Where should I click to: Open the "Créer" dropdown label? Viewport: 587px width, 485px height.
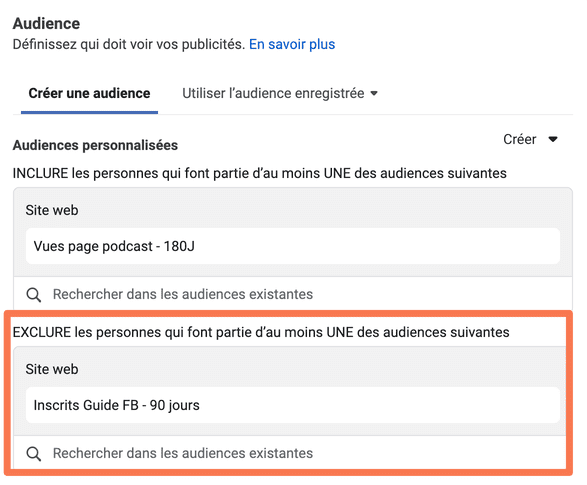(519, 139)
